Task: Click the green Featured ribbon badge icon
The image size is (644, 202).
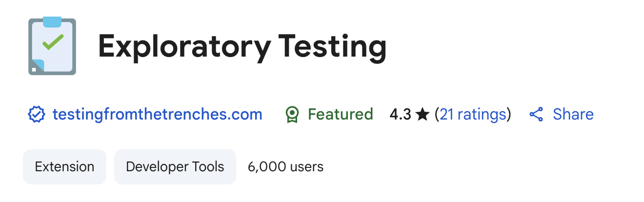Action: [x=292, y=115]
